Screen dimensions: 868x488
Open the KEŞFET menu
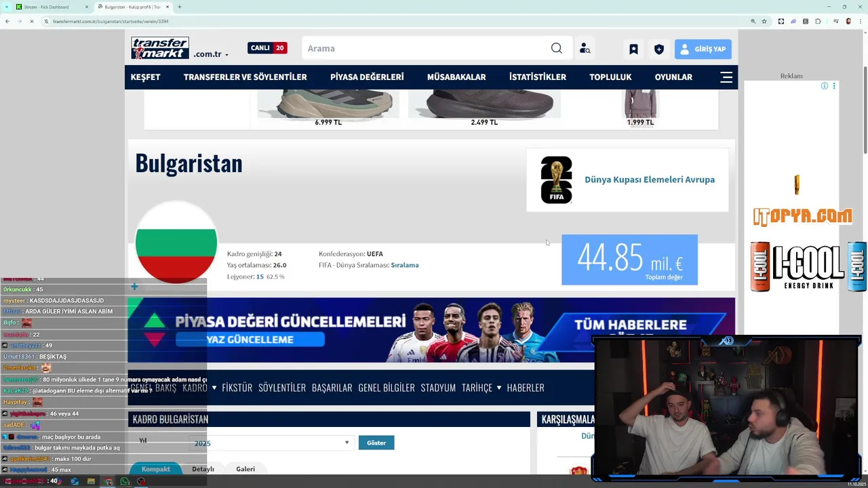145,77
